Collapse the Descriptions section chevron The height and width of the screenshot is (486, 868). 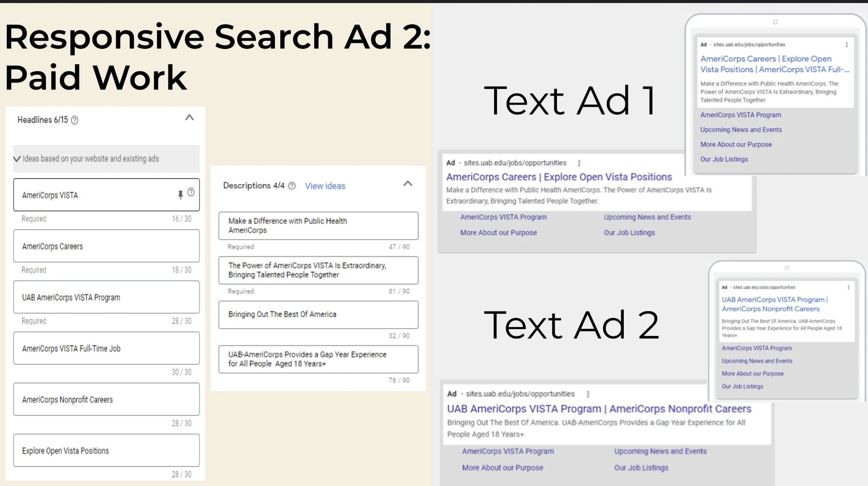point(408,183)
